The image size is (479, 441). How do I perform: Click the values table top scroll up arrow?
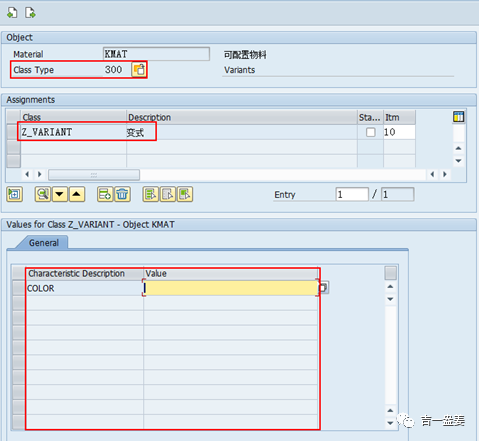point(390,287)
